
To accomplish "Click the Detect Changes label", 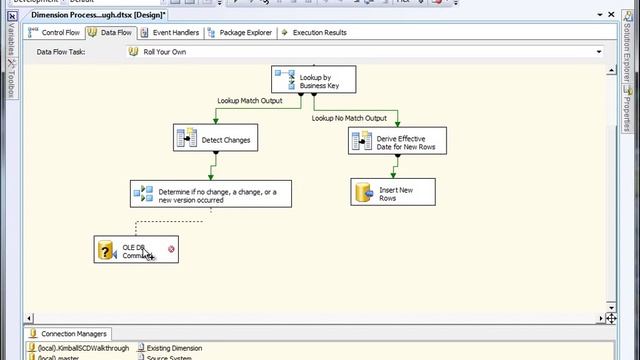I will point(226,140).
